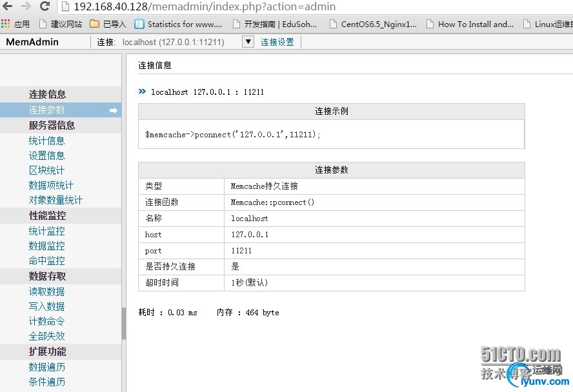Click the 是否持久连接 value 是
The width and height of the screenshot is (573, 392).
(235, 266)
